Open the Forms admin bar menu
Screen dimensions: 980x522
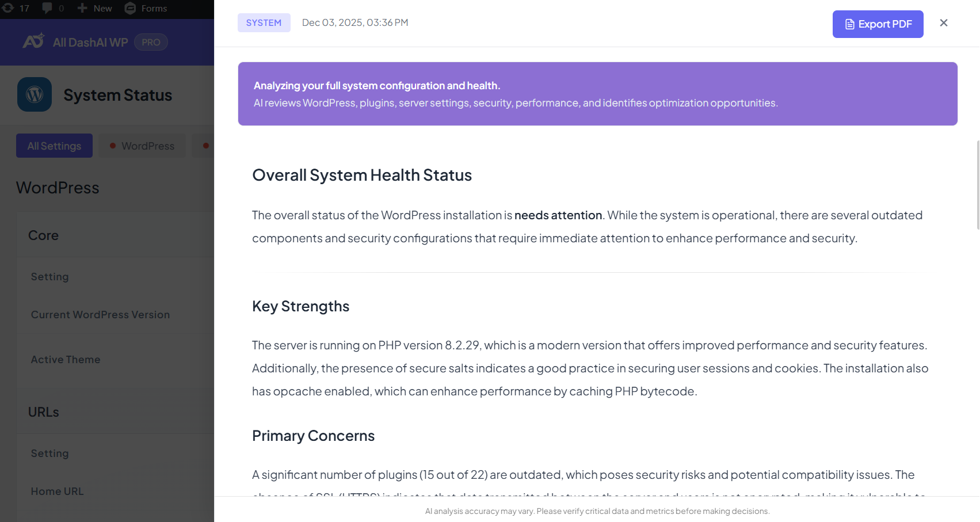coord(154,8)
